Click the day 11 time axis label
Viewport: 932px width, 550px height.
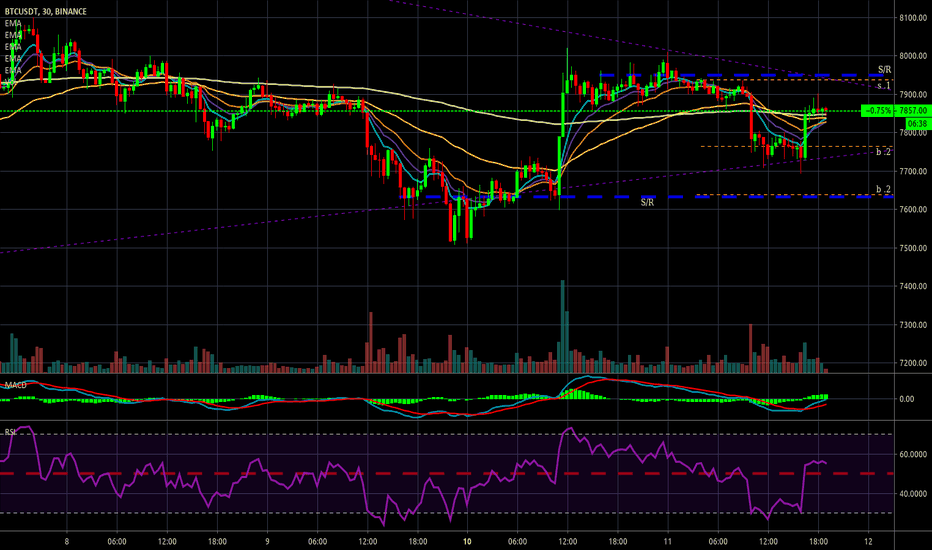(667, 541)
